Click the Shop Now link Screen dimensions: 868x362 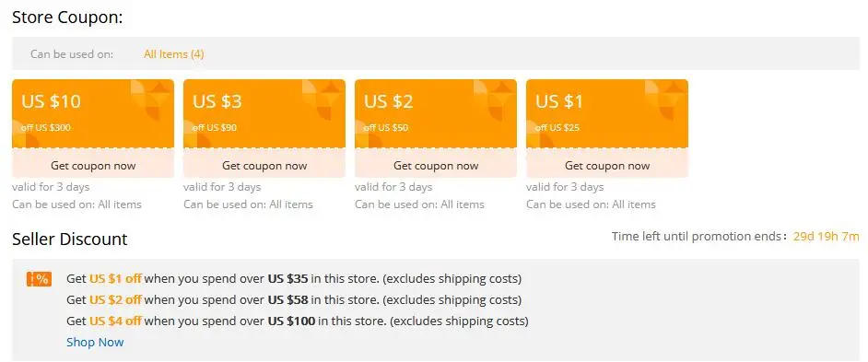point(95,342)
